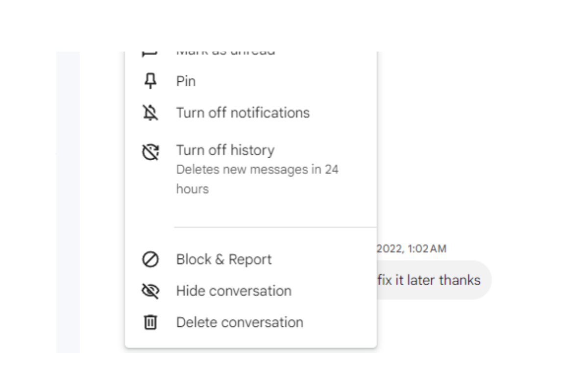Turn off history to auto-delete messages
The image size is (588, 392).
click(x=225, y=150)
